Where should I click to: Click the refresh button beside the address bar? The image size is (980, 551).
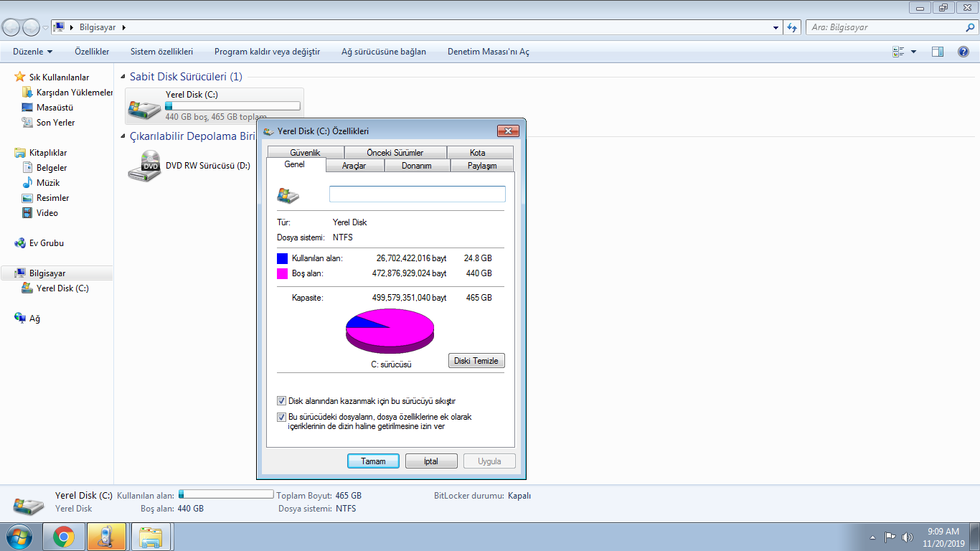[792, 27]
